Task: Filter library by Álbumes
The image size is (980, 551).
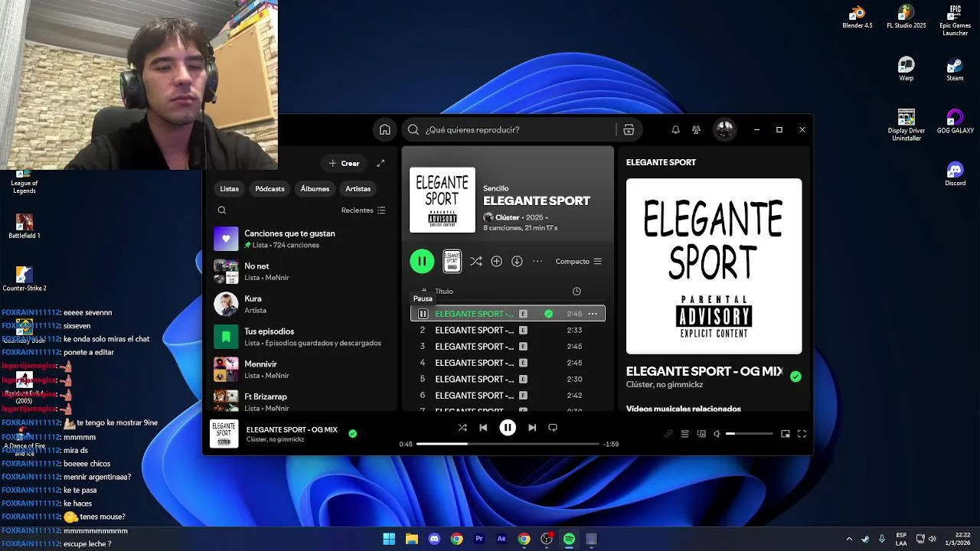Action: 315,189
